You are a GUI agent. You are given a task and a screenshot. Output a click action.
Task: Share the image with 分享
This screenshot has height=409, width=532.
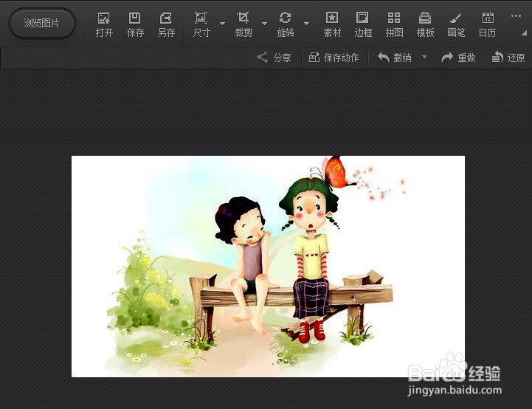(x=274, y=58)
